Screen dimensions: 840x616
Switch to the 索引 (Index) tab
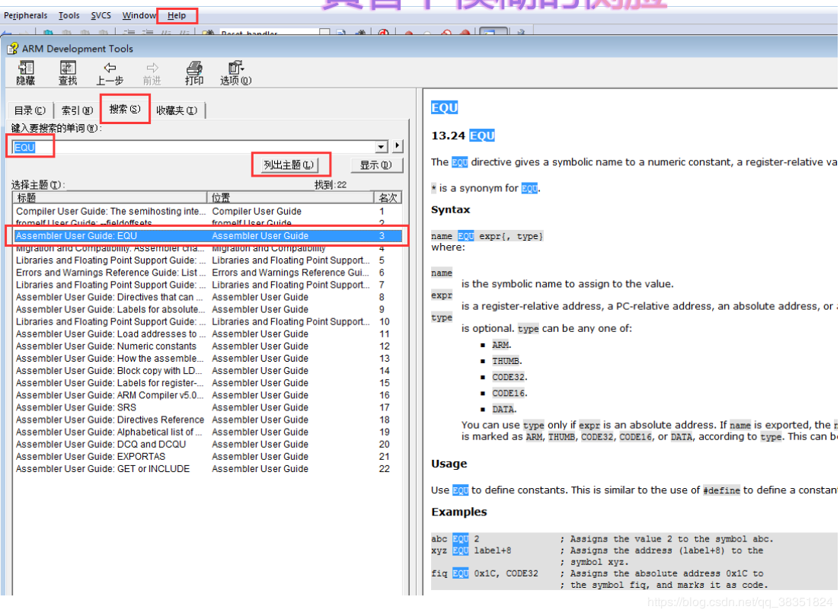pyautogui.click(x=77, y=110)
